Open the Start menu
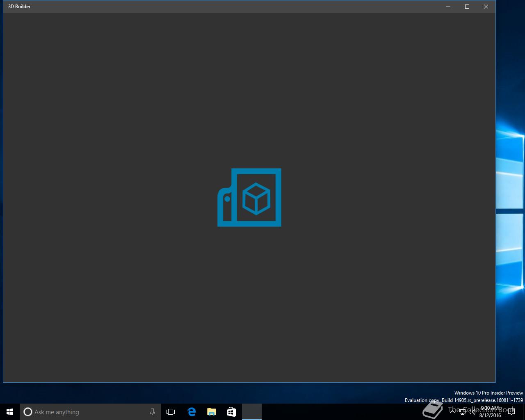The image size is (525, 420). [x=10, y=412]
